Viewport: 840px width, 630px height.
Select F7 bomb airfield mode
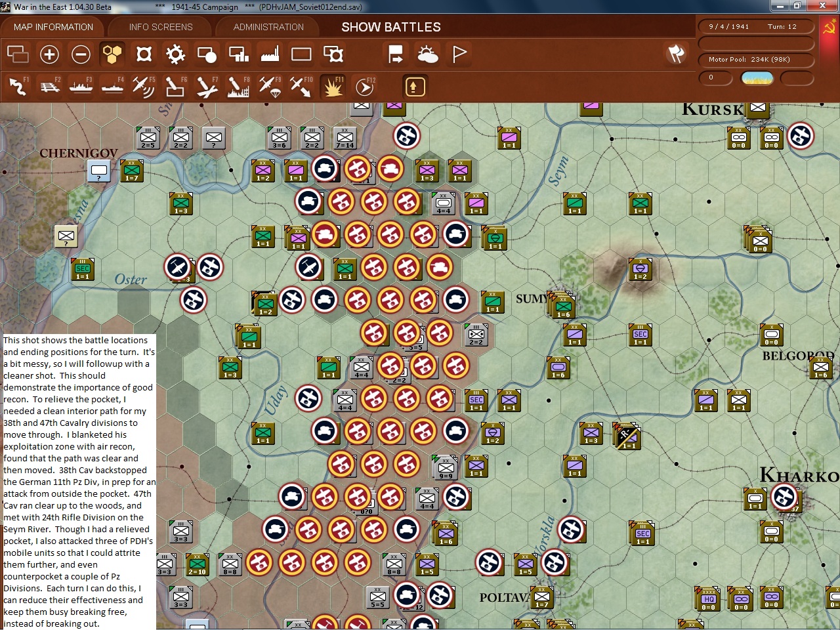207,86
